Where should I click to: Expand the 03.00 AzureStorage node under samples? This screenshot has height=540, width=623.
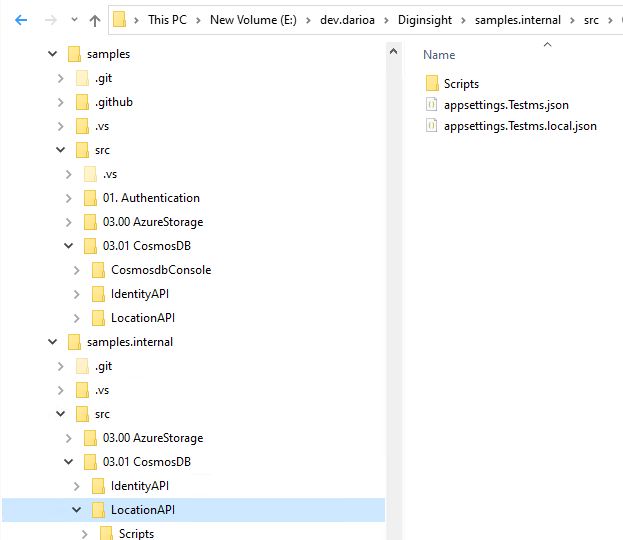[x=68, y=222]
